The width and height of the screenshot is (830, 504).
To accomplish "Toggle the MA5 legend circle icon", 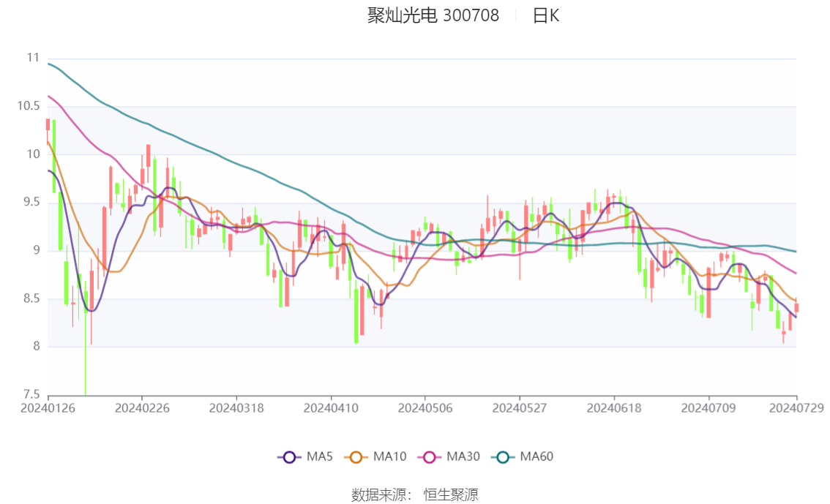I will (289, 457).
